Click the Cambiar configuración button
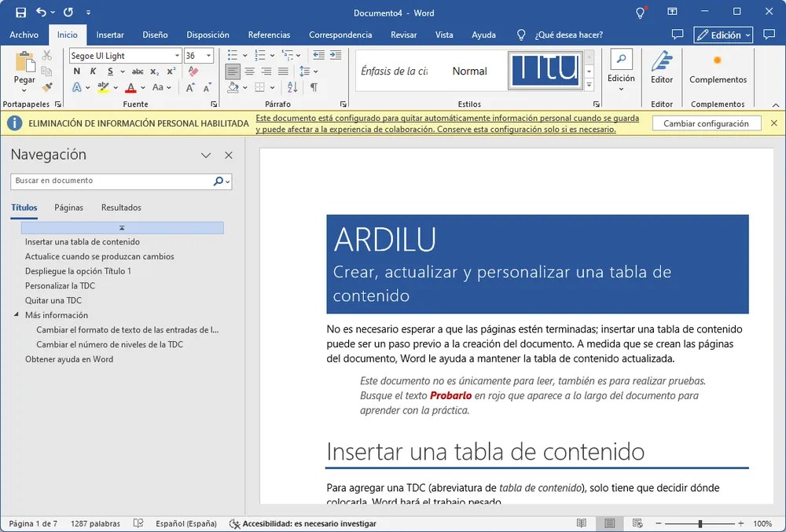Image resolution: width=786 pixels, height=532 pixels. (x=707, y=123)
